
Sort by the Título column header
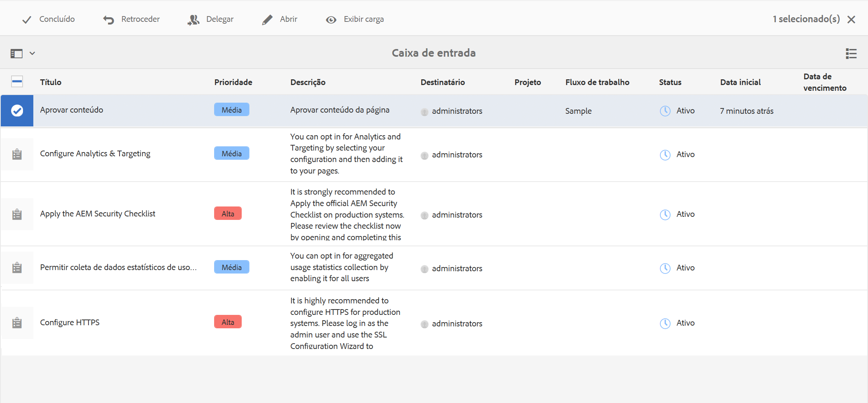point(51,82)
